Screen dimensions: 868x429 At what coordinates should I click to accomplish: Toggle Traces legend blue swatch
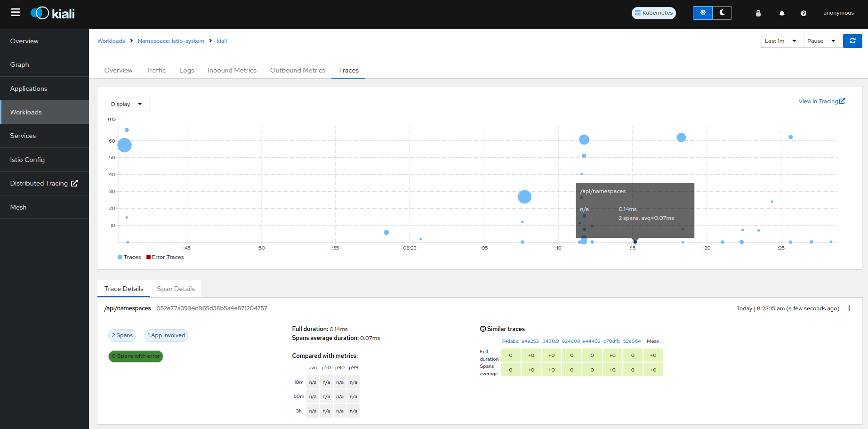[121, 257]
